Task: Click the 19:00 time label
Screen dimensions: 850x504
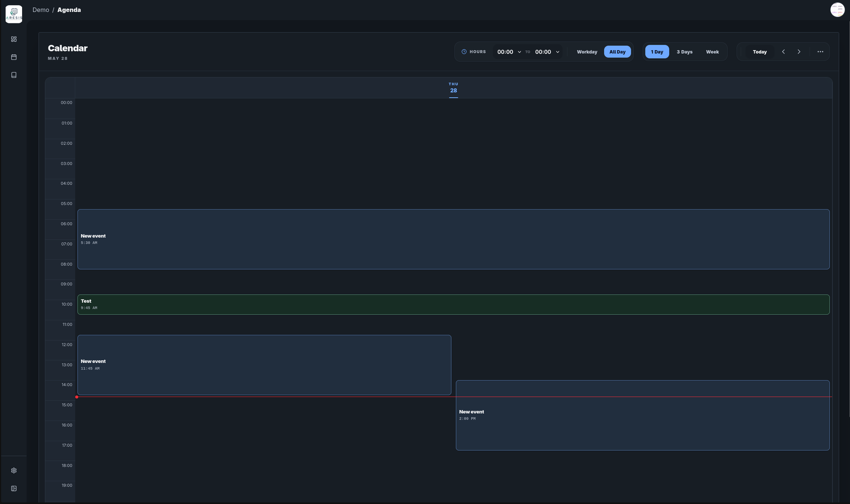Action: pos(67,486)
